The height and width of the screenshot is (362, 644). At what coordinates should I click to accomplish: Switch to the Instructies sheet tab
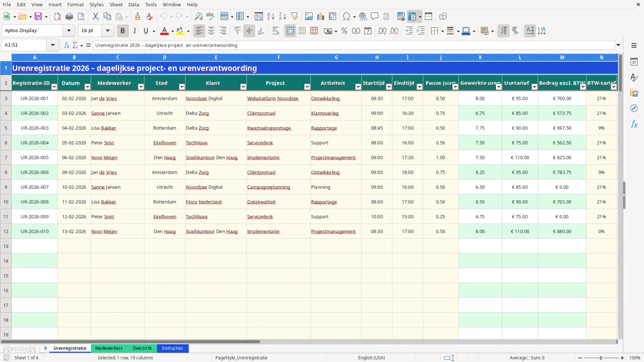tap(173, 349)
